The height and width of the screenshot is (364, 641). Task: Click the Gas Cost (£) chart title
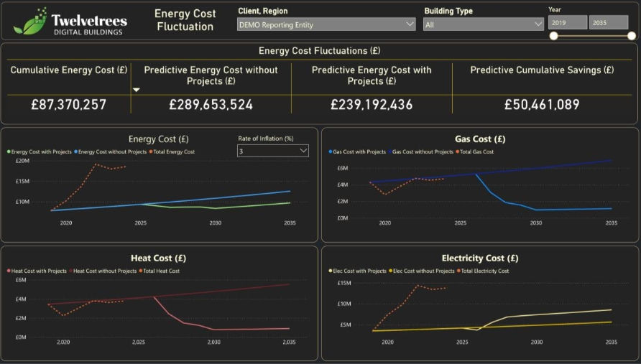480,139
